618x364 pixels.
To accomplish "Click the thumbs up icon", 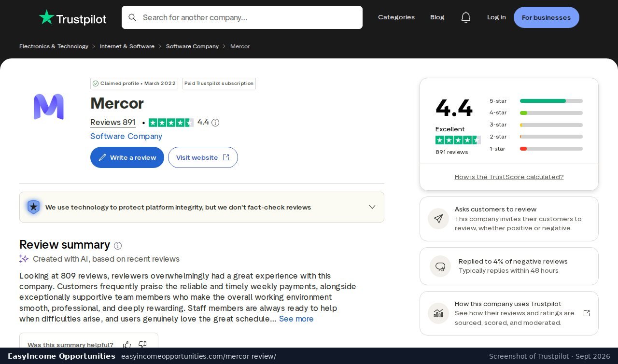I will (127, 345).
